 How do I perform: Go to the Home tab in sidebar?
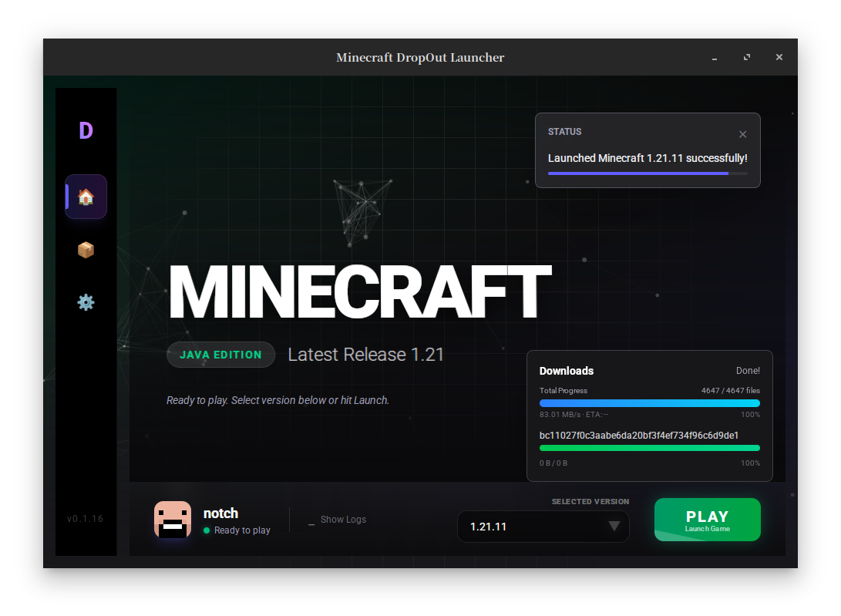tap(86, 197)
